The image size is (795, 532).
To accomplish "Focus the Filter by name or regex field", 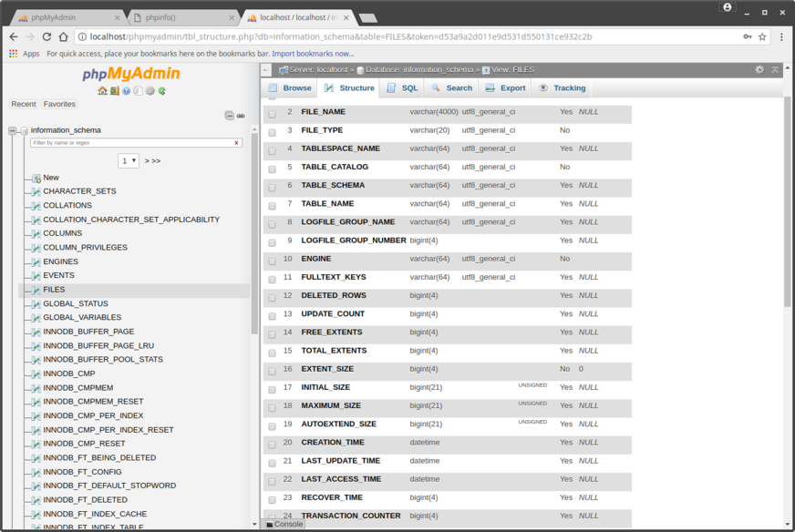I will coord(133,143).
